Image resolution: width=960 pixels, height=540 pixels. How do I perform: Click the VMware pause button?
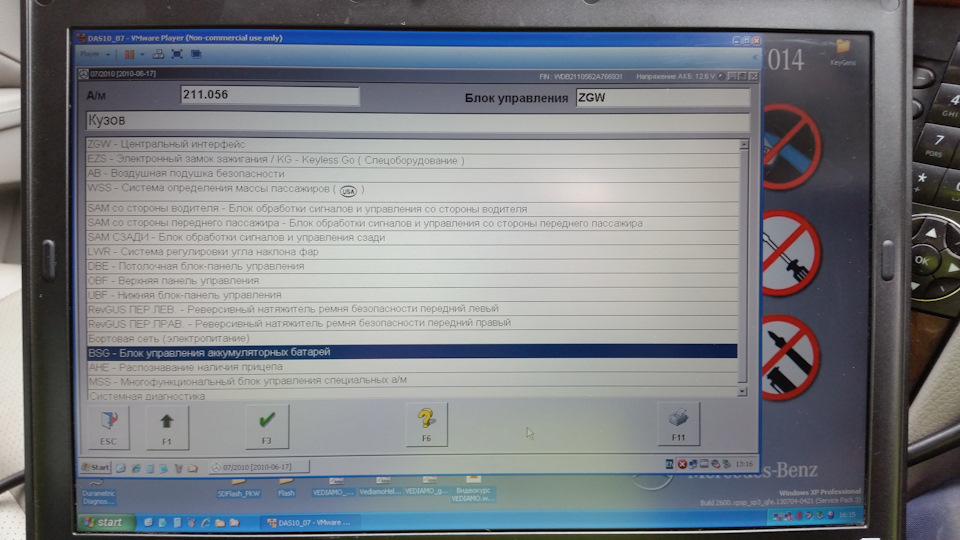pyautogui.click(x=129, y=54)
